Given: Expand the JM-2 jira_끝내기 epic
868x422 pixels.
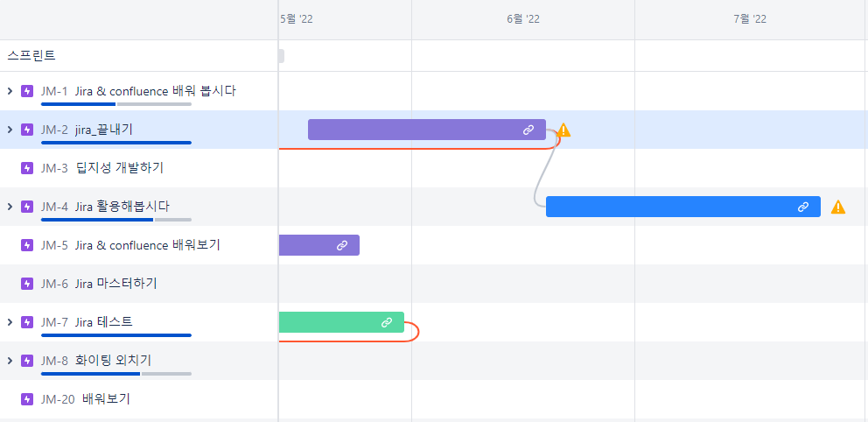Looking at the screenshot, I should 10,130.
